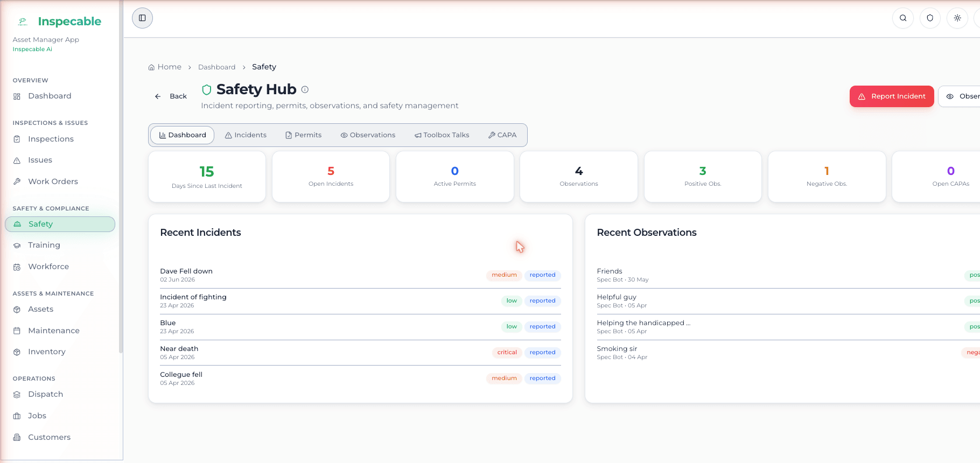Viewport: 980px width, 463px height.
Task: Click the critical badge on Near death
Action: pyautogui.click(x=507, y=353)
